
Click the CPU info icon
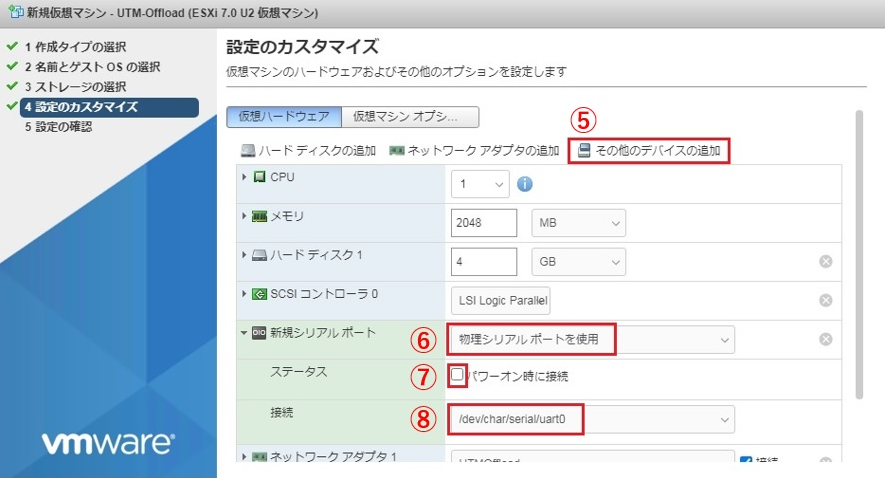click(525, 184)
